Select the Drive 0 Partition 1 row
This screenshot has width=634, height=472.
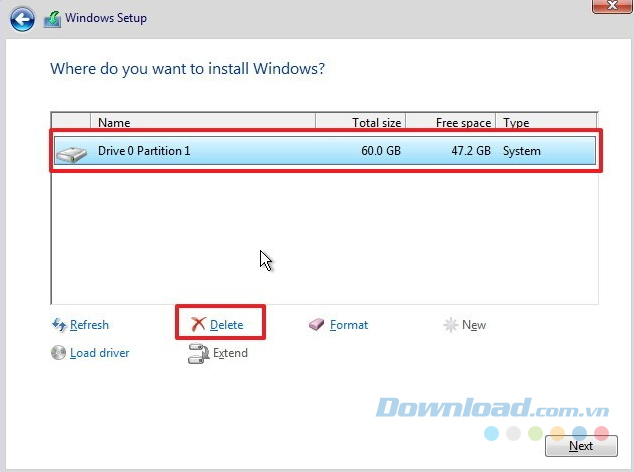[325, 151]
